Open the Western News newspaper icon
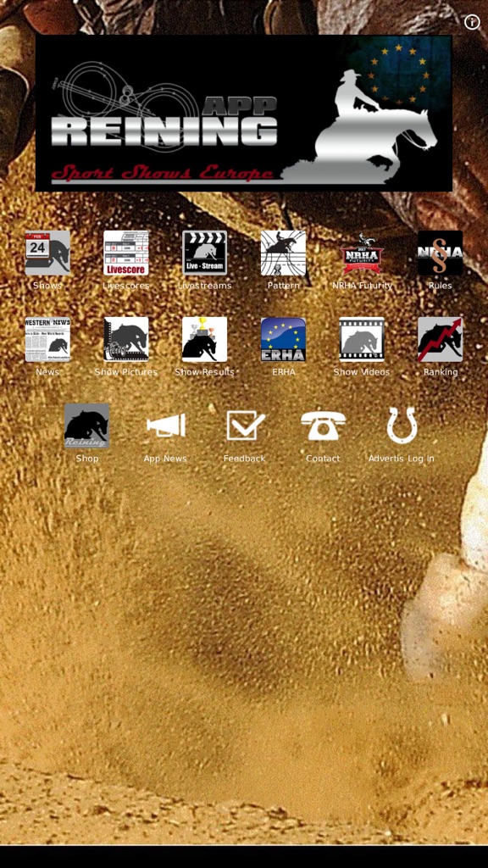This screenshot has height=868, width=488. click(47, 339)
